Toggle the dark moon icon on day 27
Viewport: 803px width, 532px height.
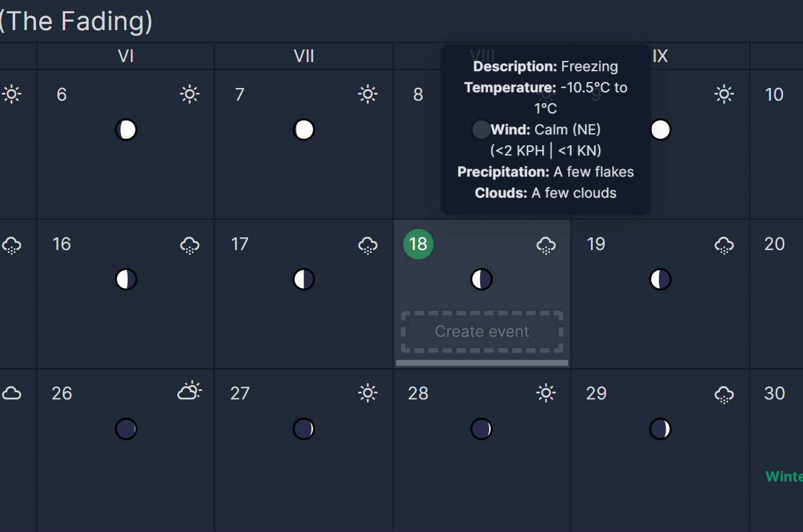[304, 428]
